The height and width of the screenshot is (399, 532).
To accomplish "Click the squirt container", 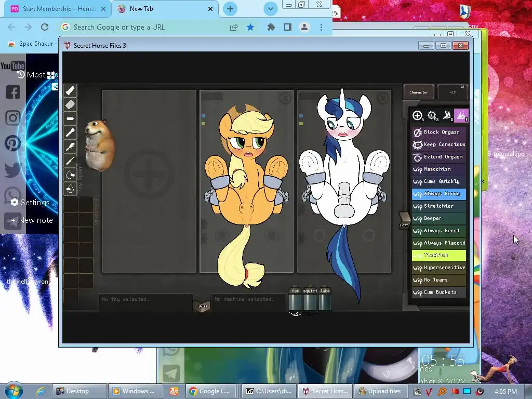I will pyautogui.click(x=310, y=299).
